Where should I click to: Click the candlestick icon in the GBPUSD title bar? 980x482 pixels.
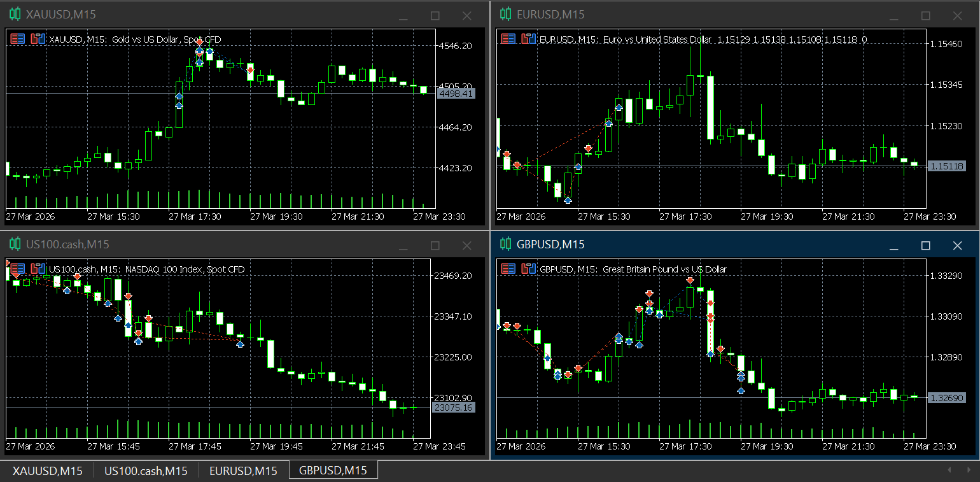pos(505,245)
